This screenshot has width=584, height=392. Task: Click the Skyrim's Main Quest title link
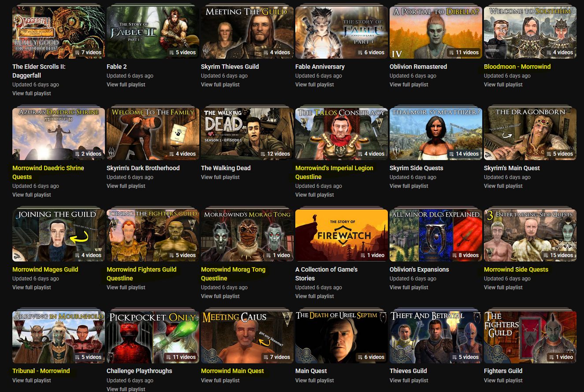[511, 168]
